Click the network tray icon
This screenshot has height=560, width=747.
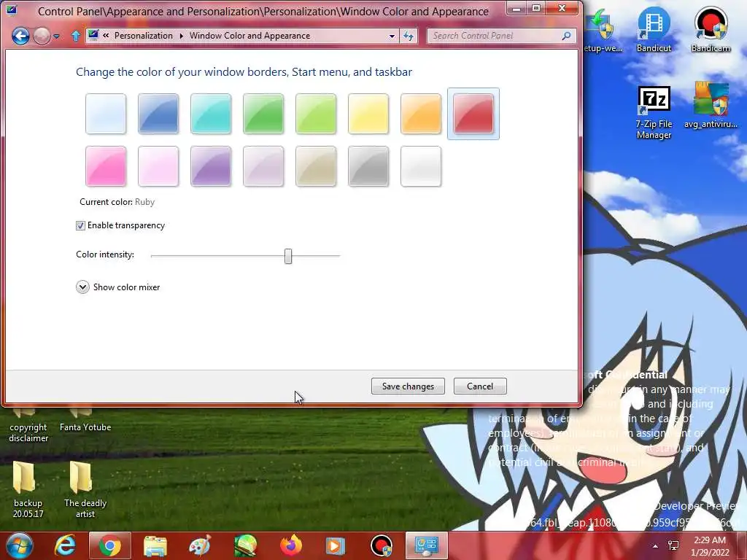click(673, 546)
